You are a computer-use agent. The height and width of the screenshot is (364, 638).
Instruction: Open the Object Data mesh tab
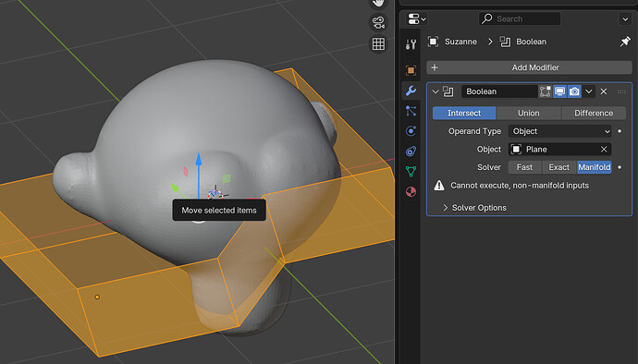coord(411,171)
